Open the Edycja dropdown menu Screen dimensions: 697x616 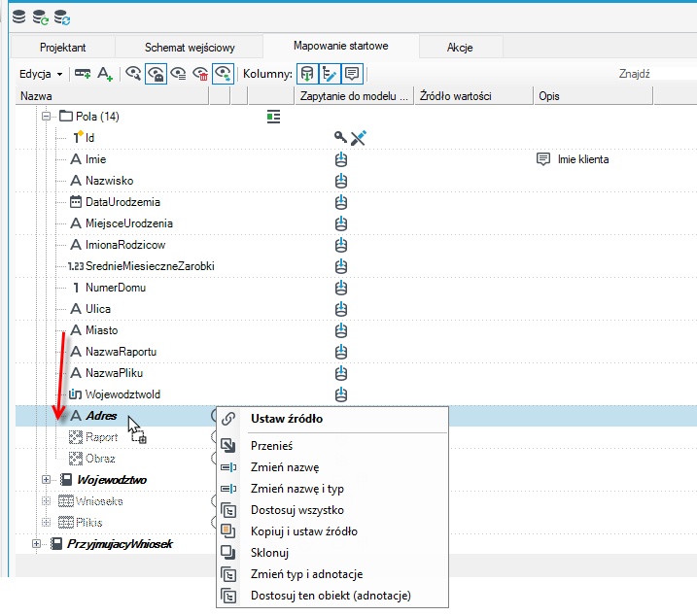coord(41,74)
